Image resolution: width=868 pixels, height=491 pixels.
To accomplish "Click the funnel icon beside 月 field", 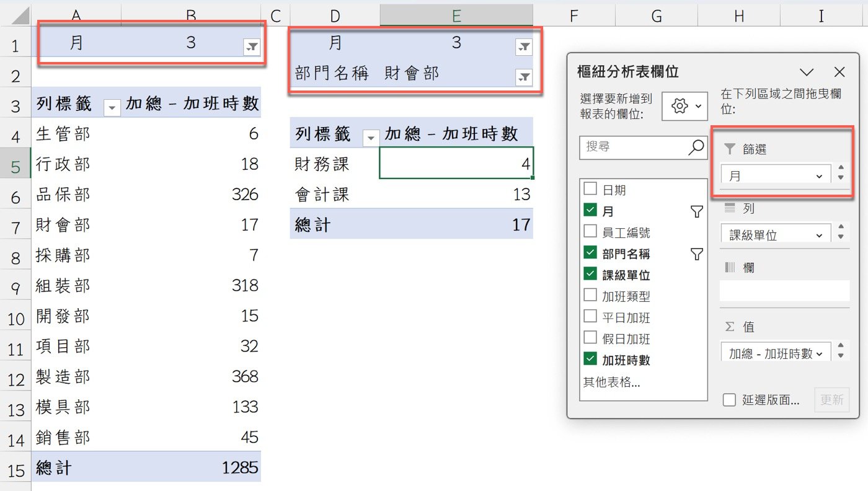I will (697, 212).
